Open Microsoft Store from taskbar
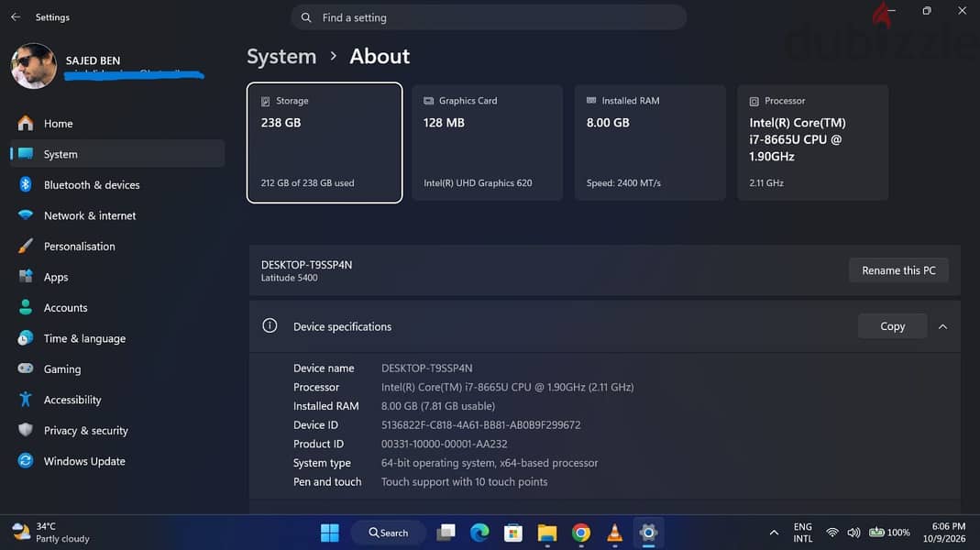The width and height of the screenshot is (980, 550). (513, 533)
